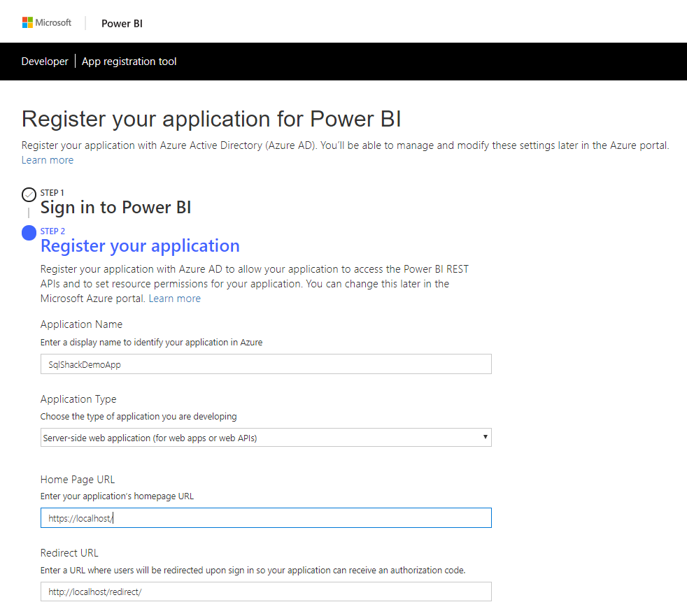Click the Application Type label
The width and height of the screenshot is (687, 616).
tap(78, 399)
